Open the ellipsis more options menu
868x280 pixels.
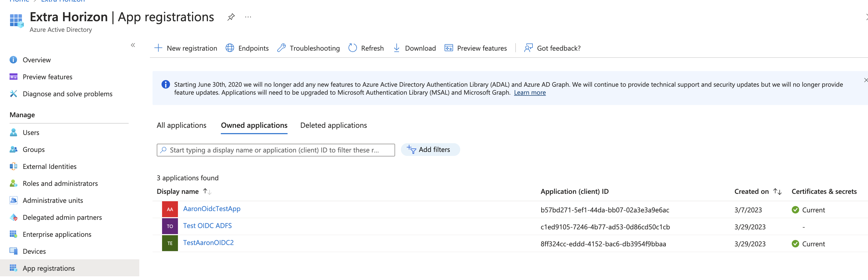pyautogui.click(x=248, y=17)
